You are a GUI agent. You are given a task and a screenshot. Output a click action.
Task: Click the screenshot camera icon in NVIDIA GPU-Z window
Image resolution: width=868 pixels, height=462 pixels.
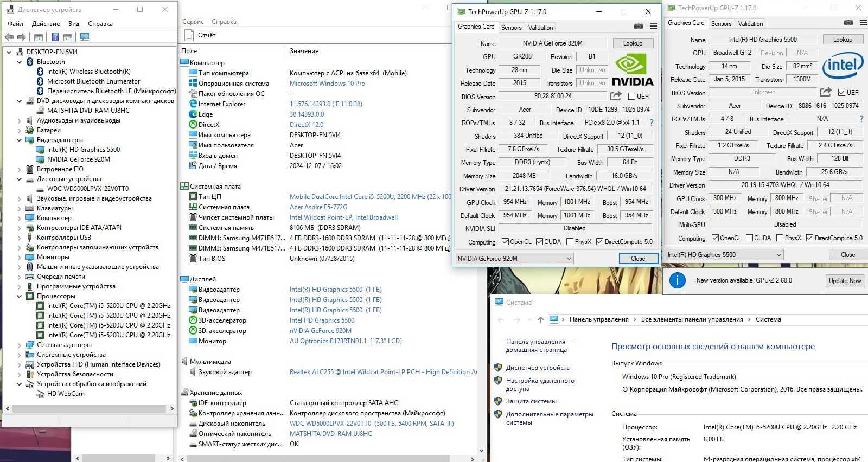[x=639, y=26]
